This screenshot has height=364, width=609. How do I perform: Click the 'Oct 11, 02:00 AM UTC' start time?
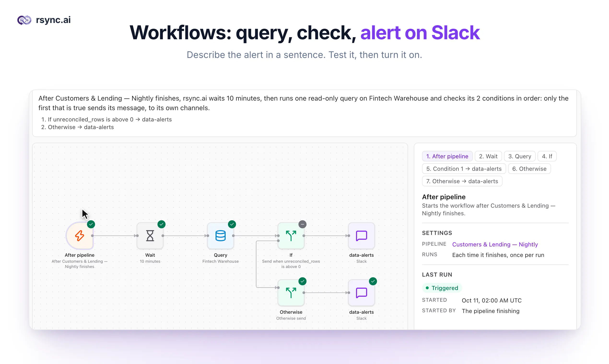[x=492, y=301]
